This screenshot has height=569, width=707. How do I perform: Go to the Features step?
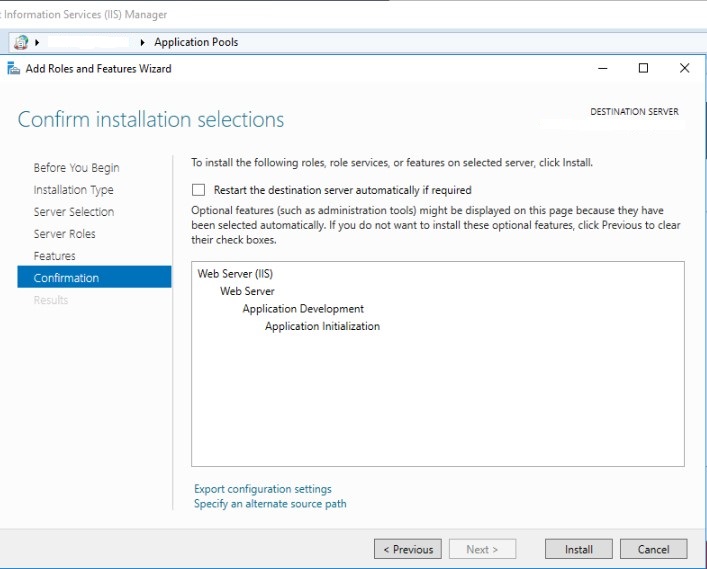tap(55, 256)
